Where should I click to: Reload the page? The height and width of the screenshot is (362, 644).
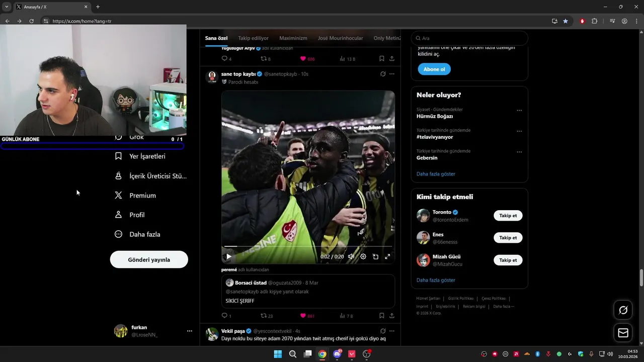coord(31,21)
